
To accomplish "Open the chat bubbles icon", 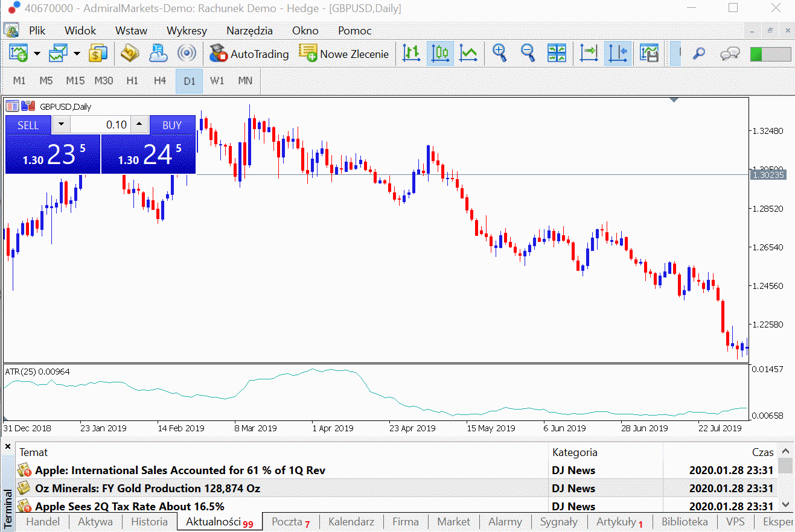I will [x=730, y=54].
